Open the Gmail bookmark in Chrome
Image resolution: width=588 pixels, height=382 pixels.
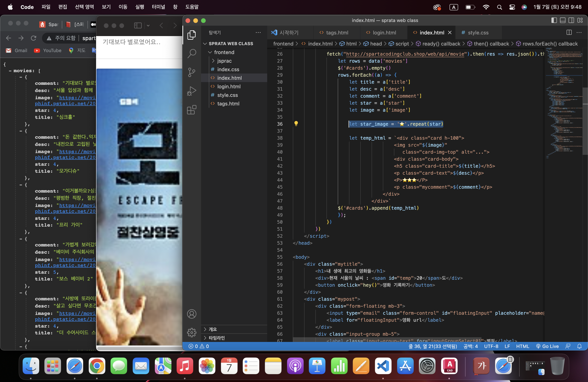click(x=17, y=50)
